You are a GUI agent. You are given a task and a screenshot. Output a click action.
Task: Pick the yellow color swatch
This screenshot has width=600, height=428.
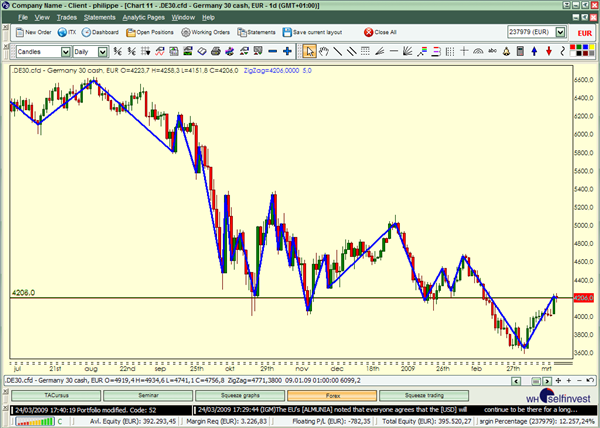point(591,48)
